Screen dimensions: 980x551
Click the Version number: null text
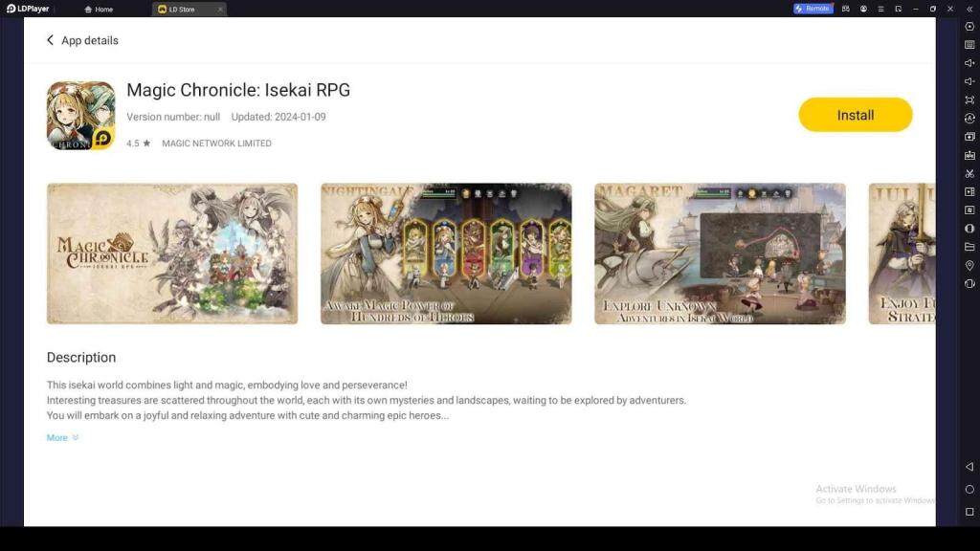click(173, 117)
